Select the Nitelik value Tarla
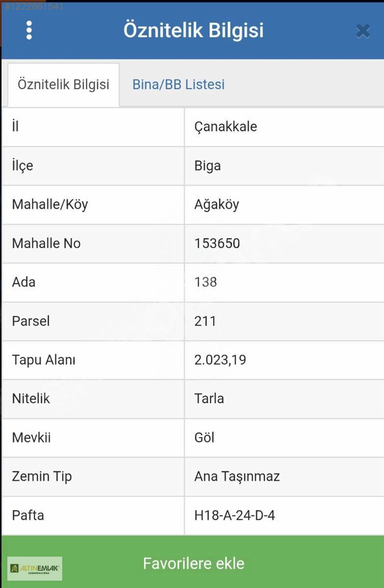Screen dimensions: 384x588 pos(209,398)
